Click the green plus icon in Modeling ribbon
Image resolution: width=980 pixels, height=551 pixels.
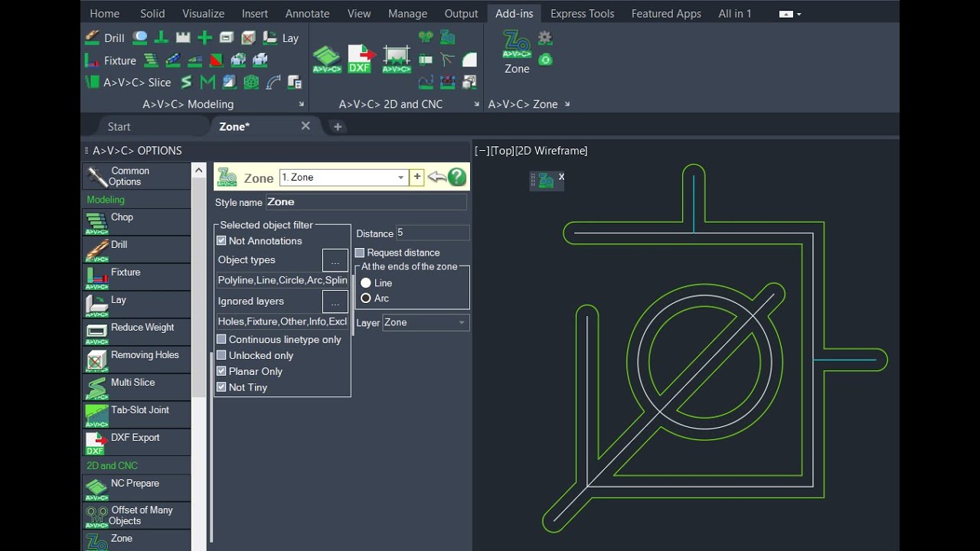click(x=204, y=37)
